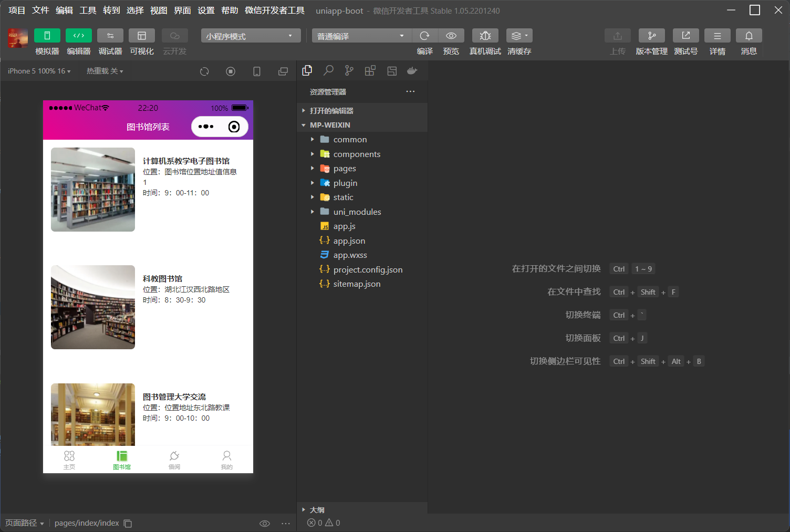Open the explorer files icon in editor sidebar
790x532 pixels.
tap(307, 71)
